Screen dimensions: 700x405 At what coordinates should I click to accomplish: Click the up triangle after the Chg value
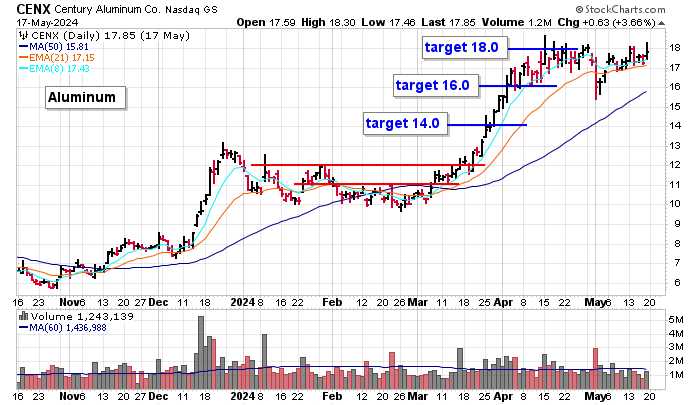[661, 23]
